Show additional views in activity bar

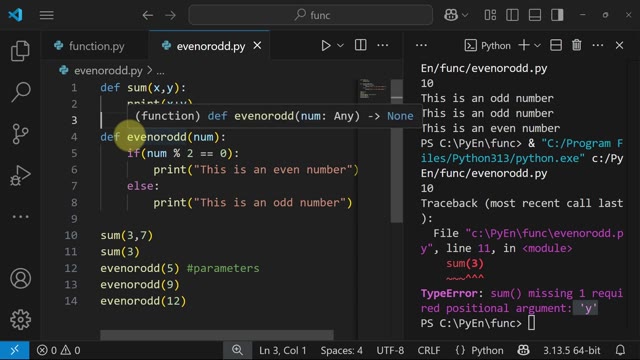tap(20, 217)
